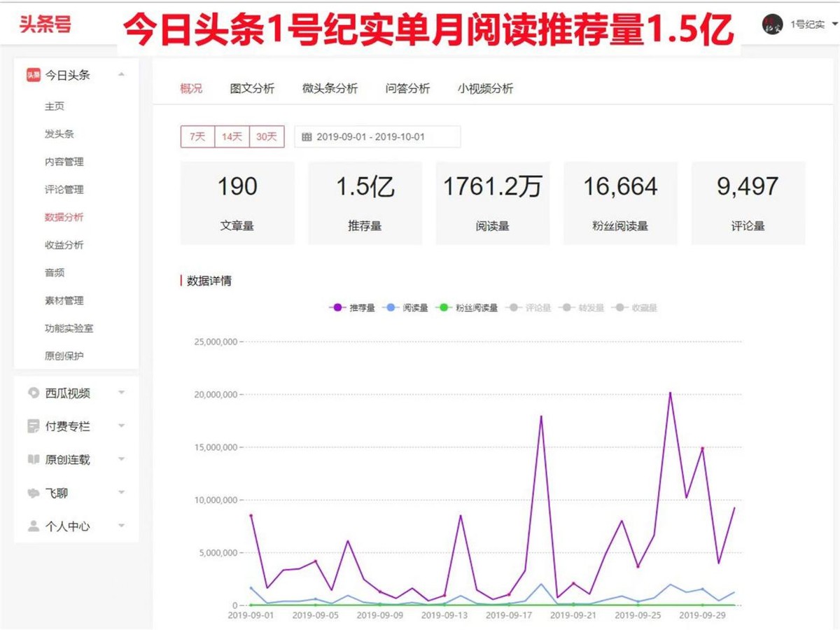
Task: Select 数据分析 in the sidebar
Action: (64, 217)
